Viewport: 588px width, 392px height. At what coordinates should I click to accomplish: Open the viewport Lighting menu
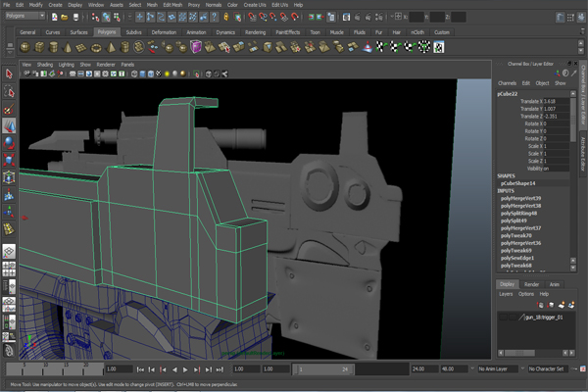(67, 65)
